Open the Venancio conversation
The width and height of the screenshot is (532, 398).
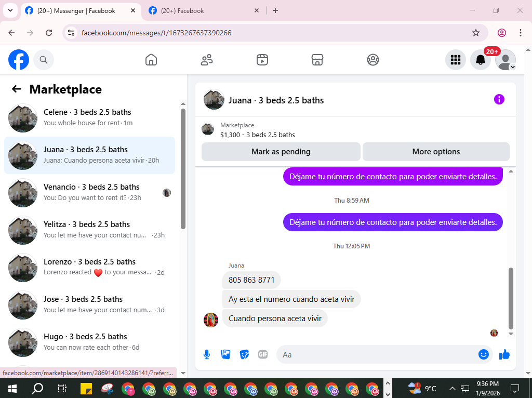[x=89, y=192]
